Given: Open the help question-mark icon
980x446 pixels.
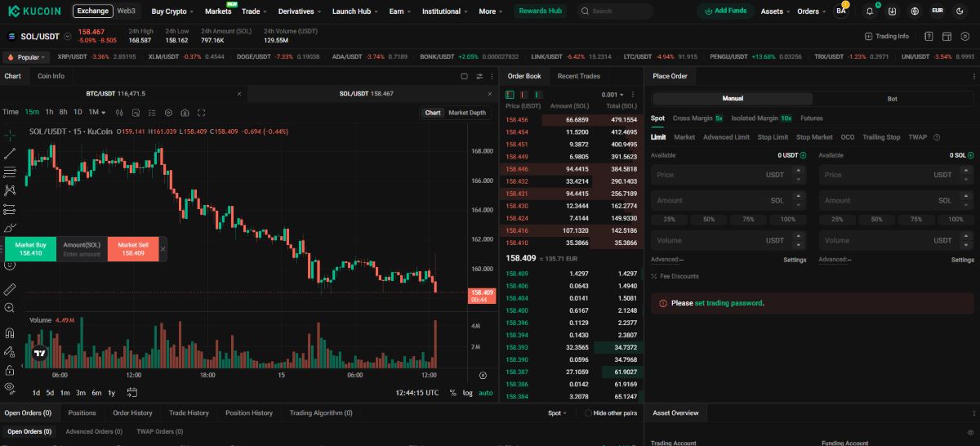Looking at the screenshot, I should click(x=929, y=36).
